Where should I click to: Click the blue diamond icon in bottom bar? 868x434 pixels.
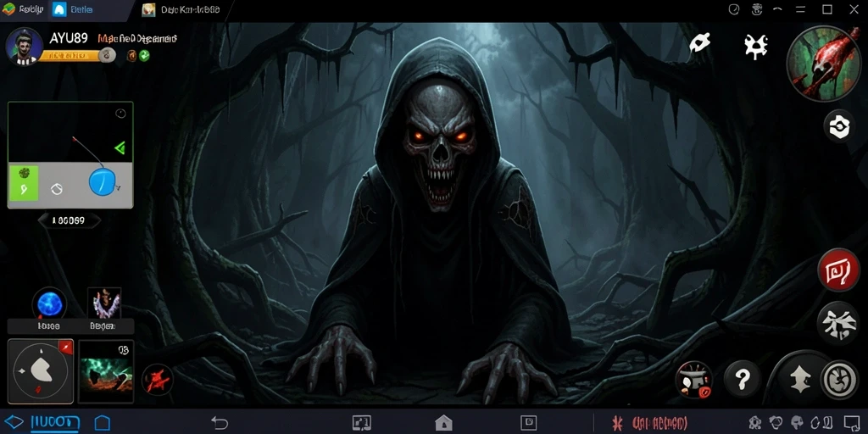point(14,423)
